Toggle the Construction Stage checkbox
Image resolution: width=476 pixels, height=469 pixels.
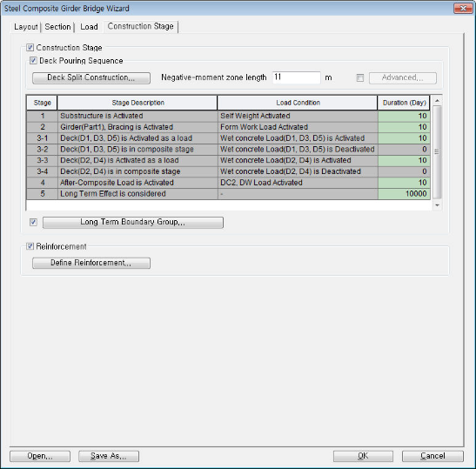pos(30,48)
